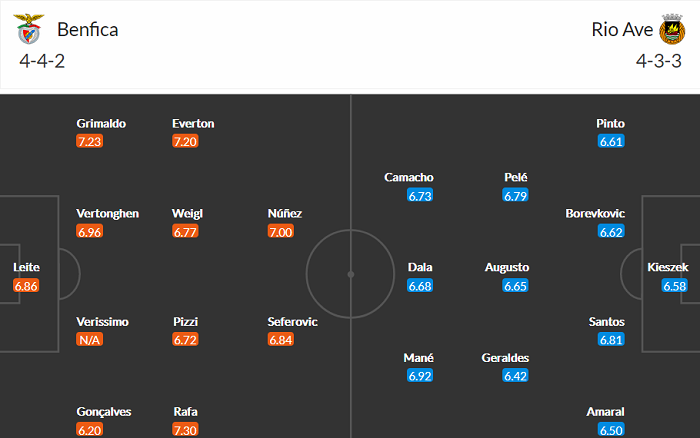The width and height of the screenshot is (700, 438).
Task: Click Geraldes' 6.42 rating badge
Action: coord(516,376)
